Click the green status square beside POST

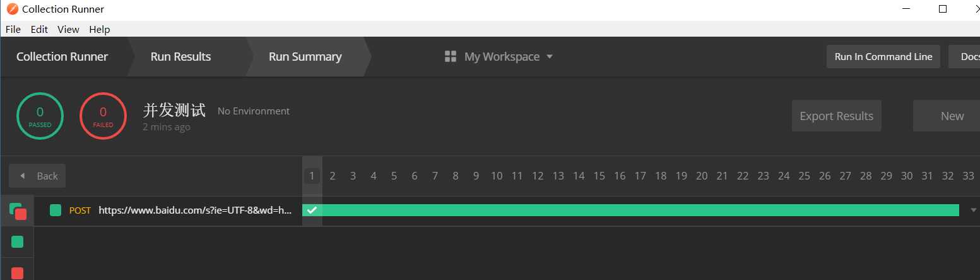(56, 210)
